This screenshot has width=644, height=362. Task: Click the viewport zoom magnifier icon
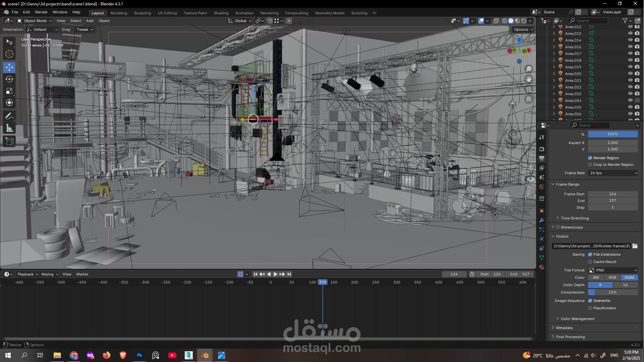(x=529, y=69)
